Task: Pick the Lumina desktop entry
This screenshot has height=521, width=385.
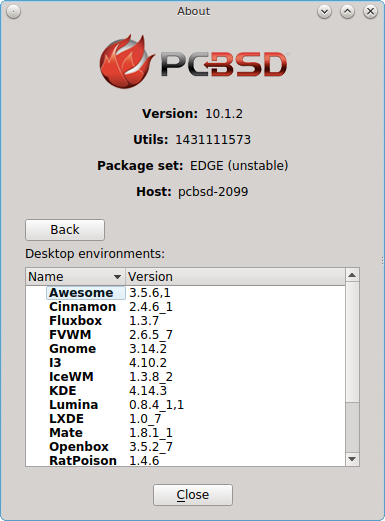Action: point(185,405)
